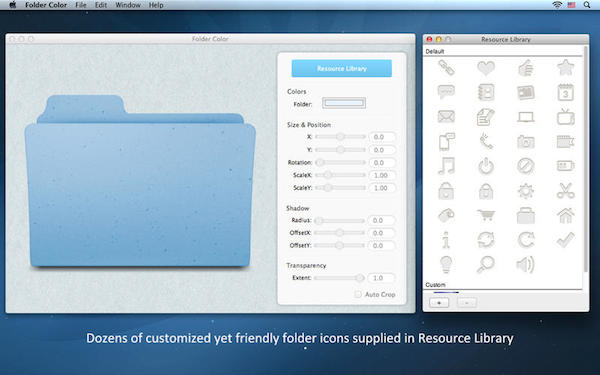Add a custom resource with plus button
The image size is (600, 375).
point(439,303)
